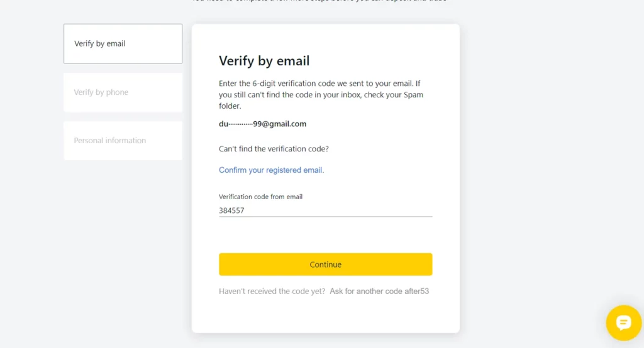Click the Verification code from email label
The image size is (644, 348).
click(x=260, y=197)
